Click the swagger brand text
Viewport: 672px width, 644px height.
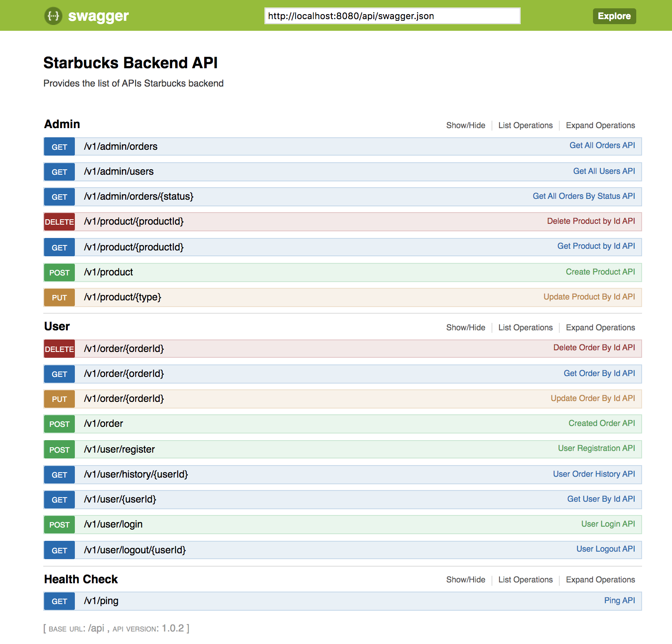tap(99, 16)
